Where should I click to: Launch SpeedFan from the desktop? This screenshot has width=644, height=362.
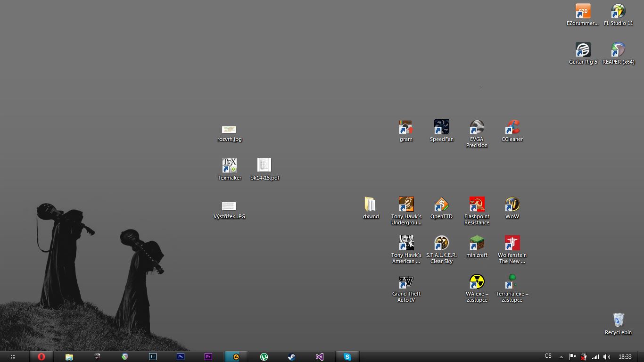(x=441, y=131)
